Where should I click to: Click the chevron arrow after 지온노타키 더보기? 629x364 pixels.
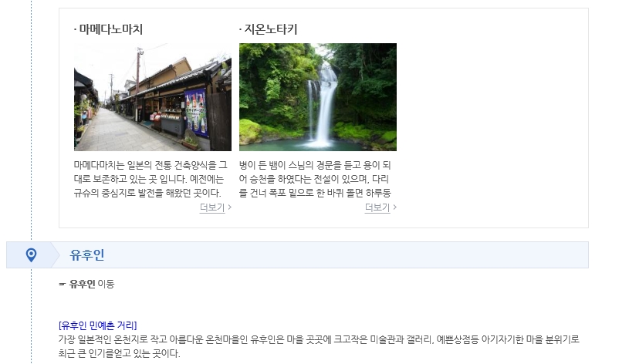[x=394, y=207]
